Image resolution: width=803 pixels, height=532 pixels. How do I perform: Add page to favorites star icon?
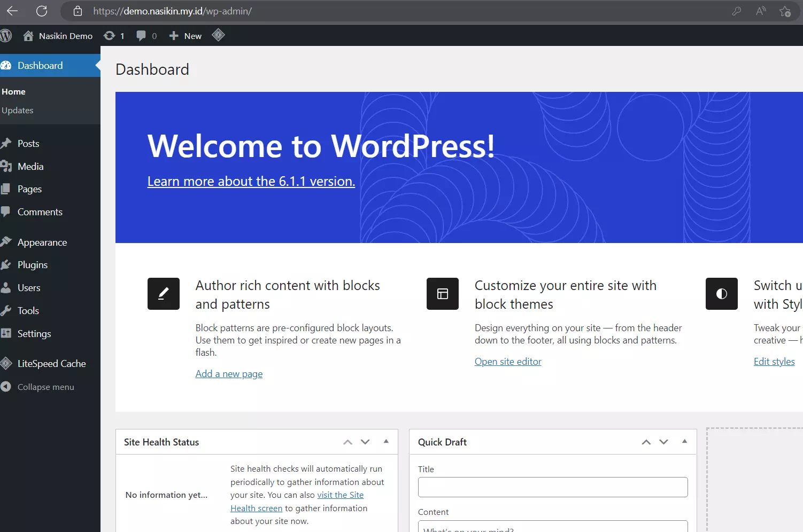click(785, 11)
